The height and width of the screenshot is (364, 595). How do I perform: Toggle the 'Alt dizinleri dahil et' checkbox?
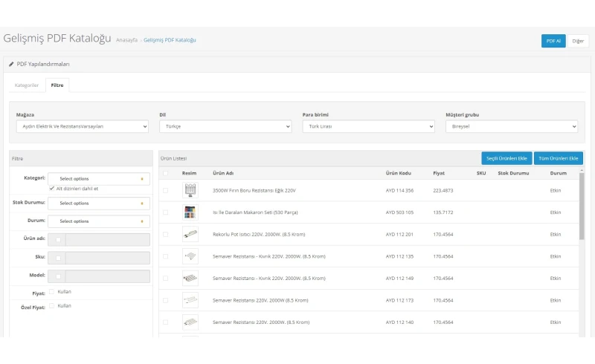(x=51, y=189)
